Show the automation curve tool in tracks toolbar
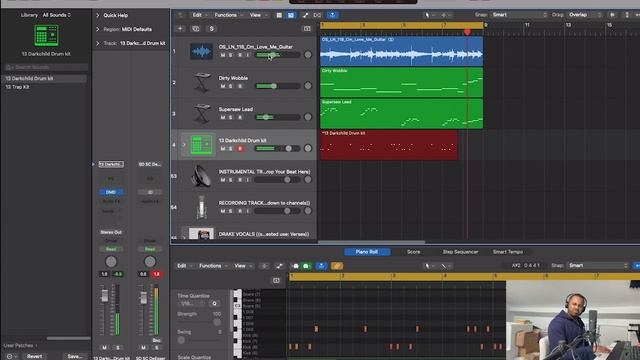 point(305,15)
